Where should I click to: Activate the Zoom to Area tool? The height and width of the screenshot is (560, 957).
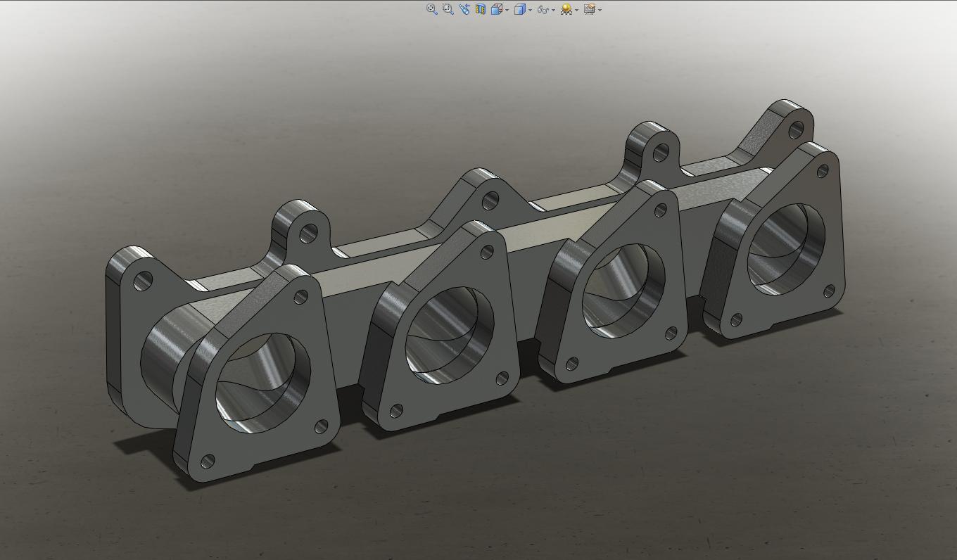448,9
